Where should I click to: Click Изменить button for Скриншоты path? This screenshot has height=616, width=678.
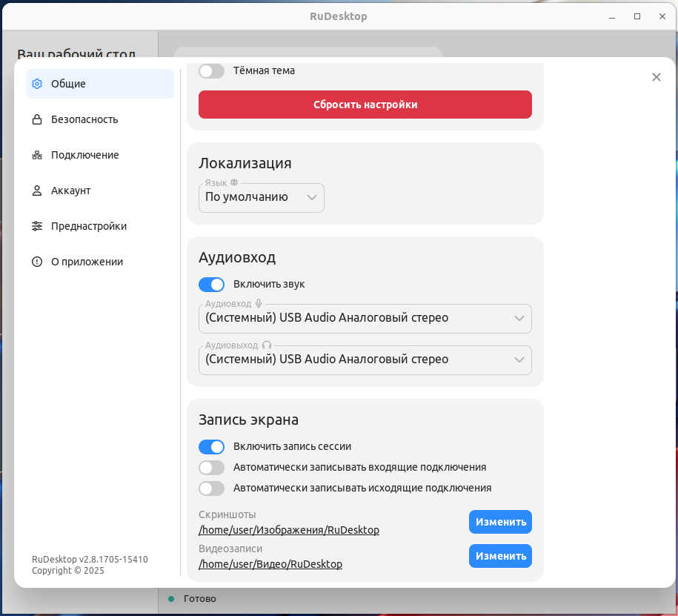click(x=500, y=522)
